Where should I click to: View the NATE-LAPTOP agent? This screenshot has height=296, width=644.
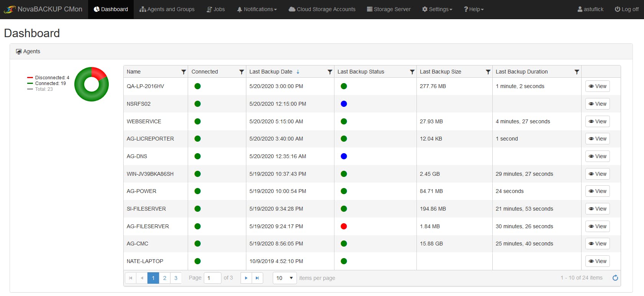[597, 261]
